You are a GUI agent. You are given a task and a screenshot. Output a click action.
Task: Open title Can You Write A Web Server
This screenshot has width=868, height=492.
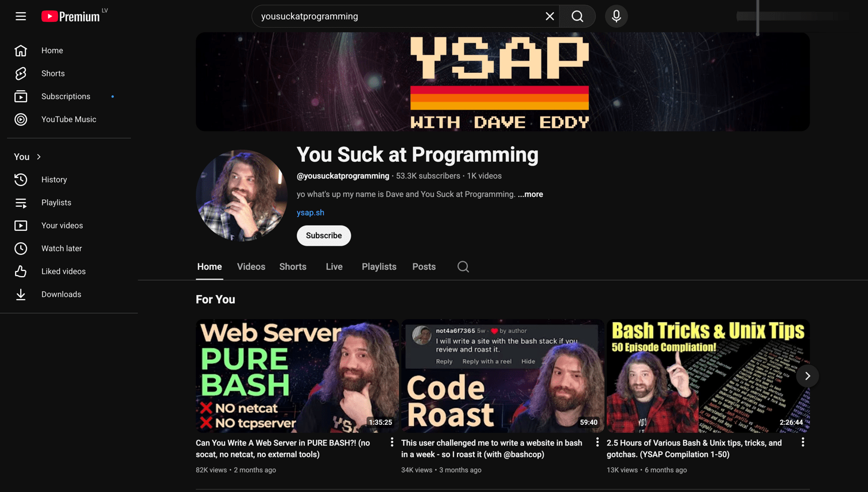tap(283, 448)
